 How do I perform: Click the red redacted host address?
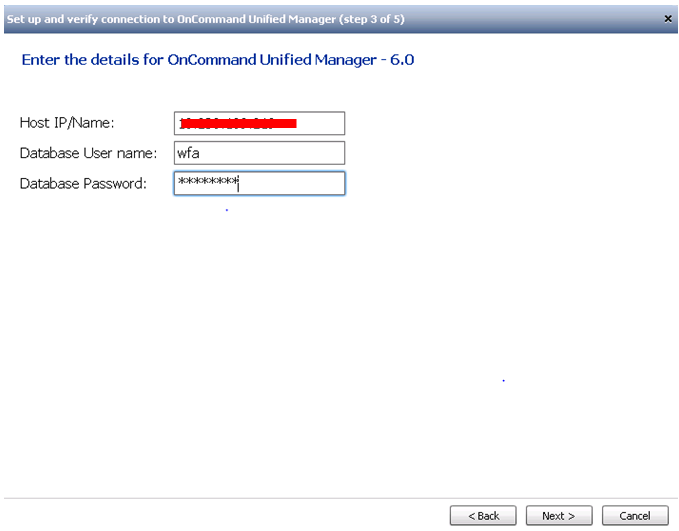238,123
